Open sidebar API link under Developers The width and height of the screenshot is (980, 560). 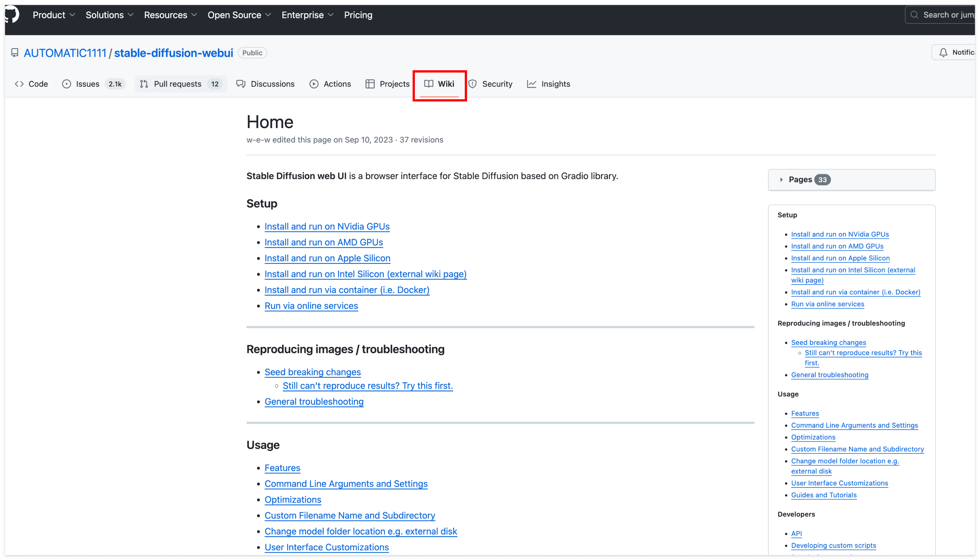coord(796,533)
